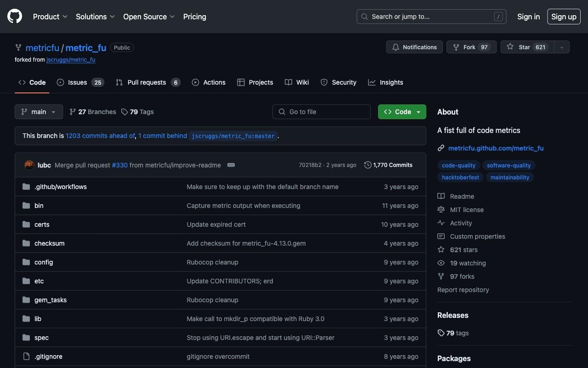Open the metricfu owner link

42,48
